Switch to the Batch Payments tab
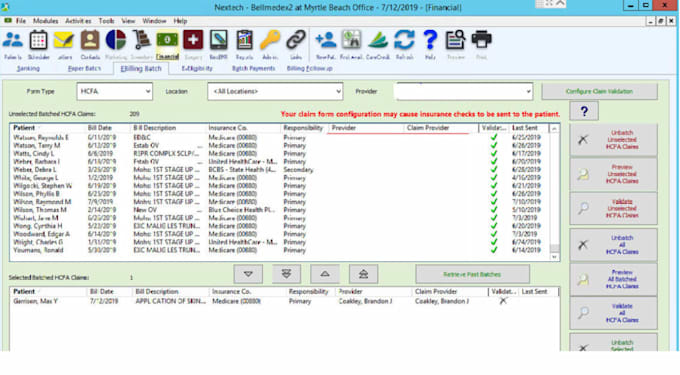 click(253, 68)
